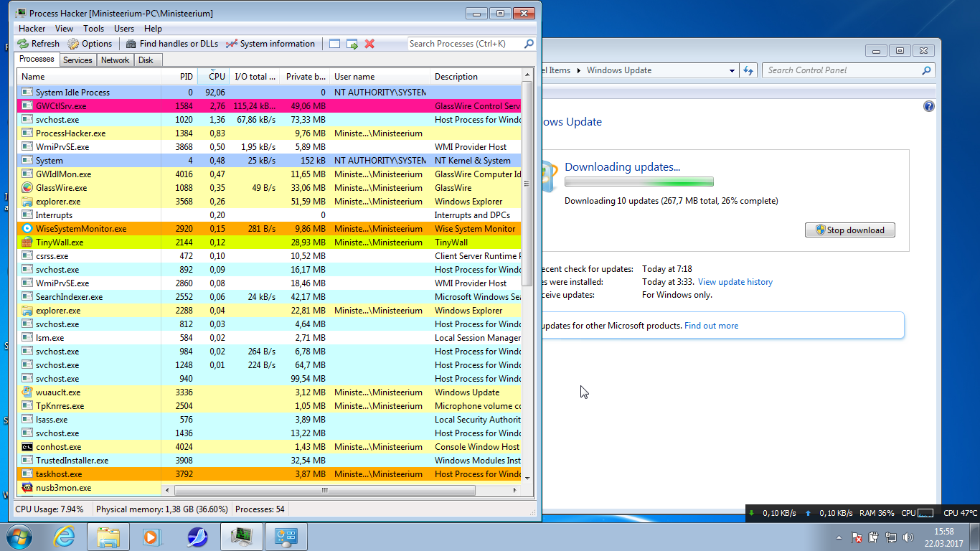Open the address bar history dropdown
The height and width of the screenshot is (551, 980).
pos(732,70)
